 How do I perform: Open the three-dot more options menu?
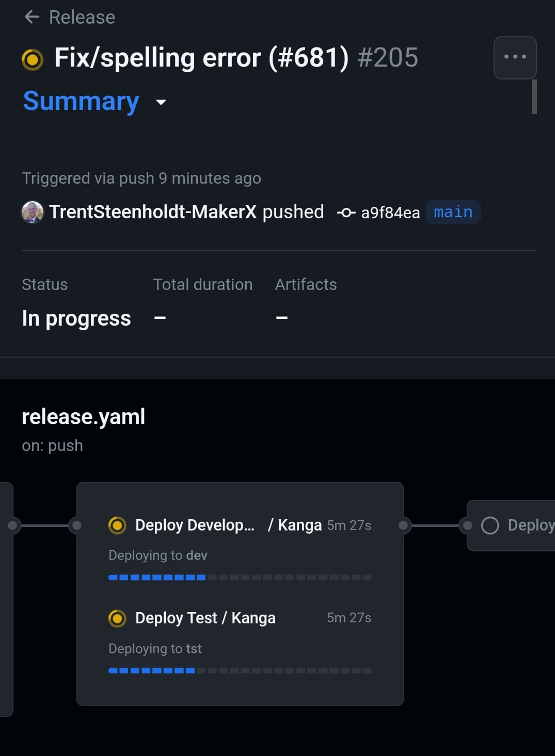[515, 57]
